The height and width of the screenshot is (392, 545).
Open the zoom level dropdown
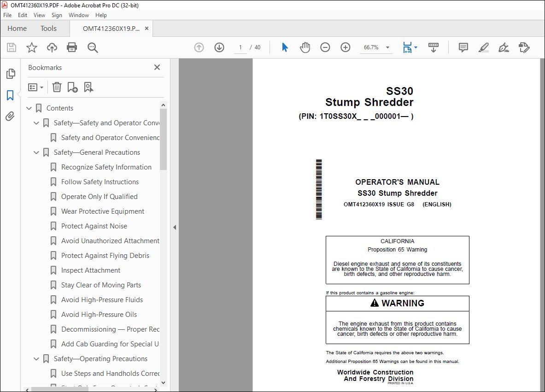point(387,47)
